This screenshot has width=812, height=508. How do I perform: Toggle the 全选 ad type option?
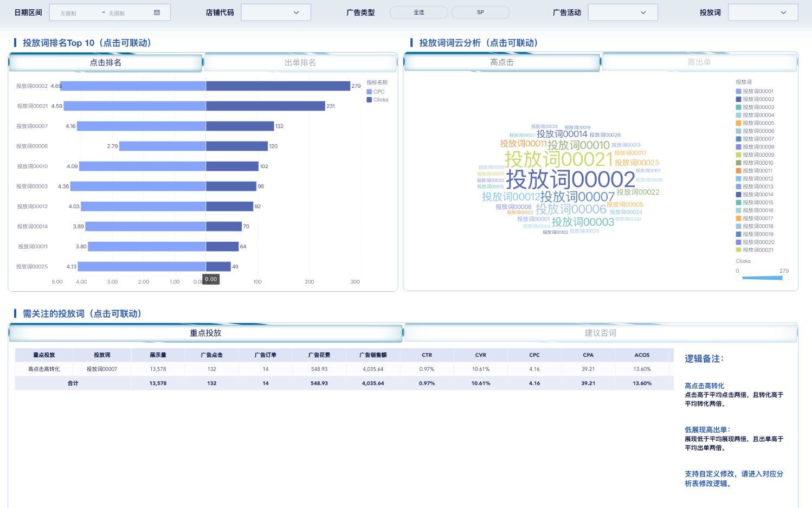click(418, 12)
